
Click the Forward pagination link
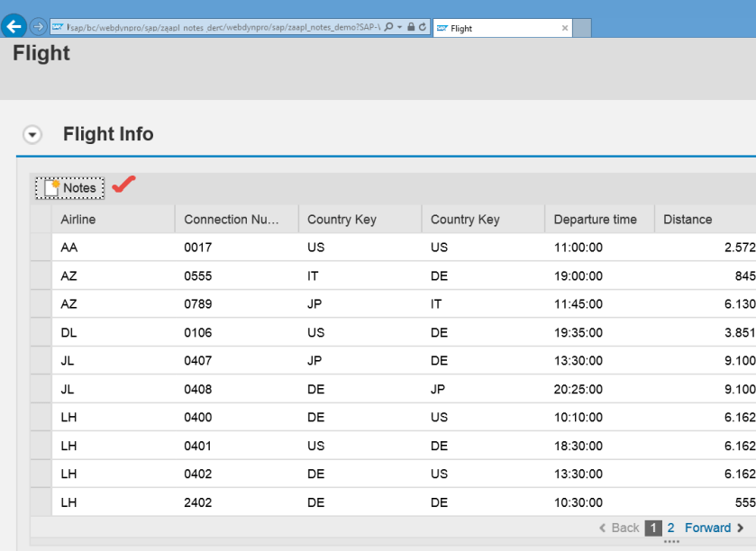[707, 528]
